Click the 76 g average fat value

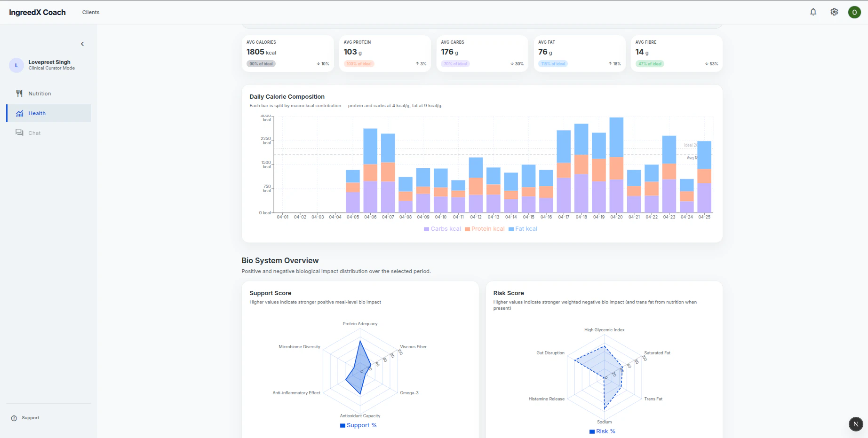(545, 52)
